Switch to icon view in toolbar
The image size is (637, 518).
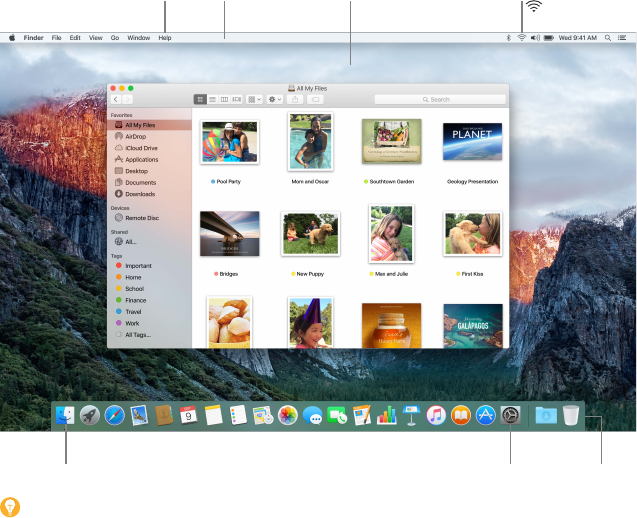coord(200,100)
